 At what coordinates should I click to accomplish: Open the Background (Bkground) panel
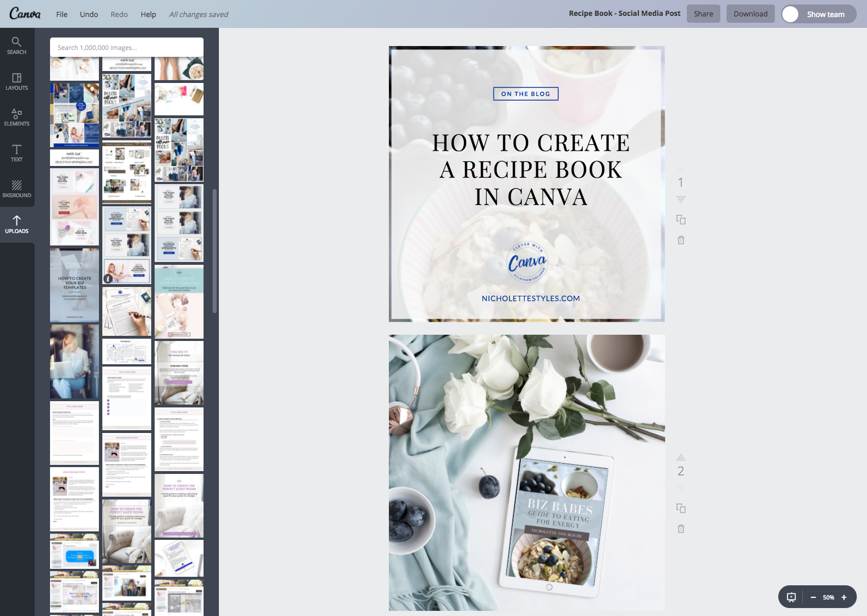[16, 189]
